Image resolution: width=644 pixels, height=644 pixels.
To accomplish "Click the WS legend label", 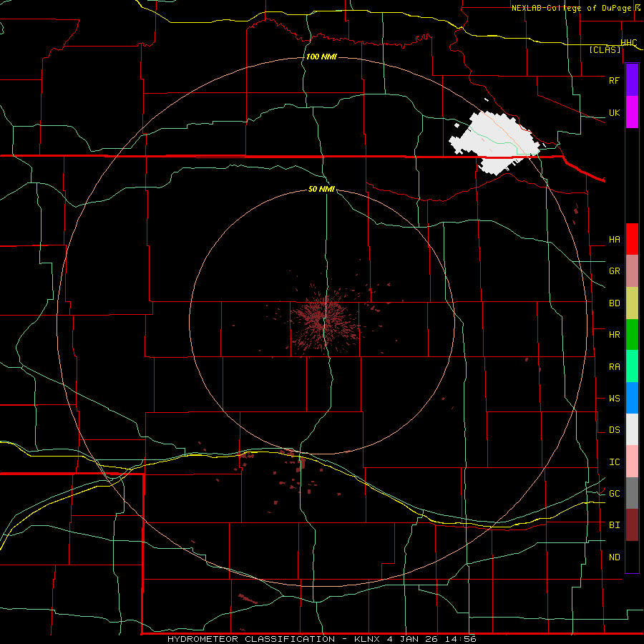I will (614, 399).
